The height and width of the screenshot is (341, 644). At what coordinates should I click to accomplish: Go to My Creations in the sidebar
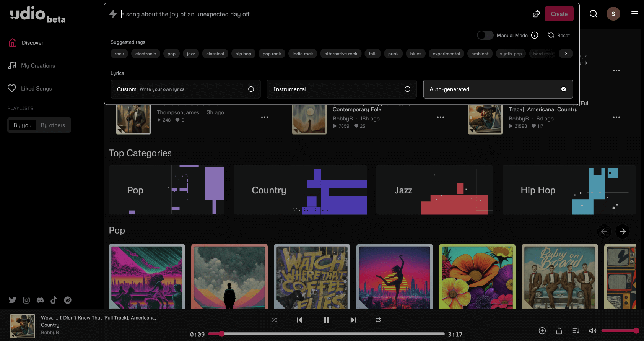click(x=38, y=66)
